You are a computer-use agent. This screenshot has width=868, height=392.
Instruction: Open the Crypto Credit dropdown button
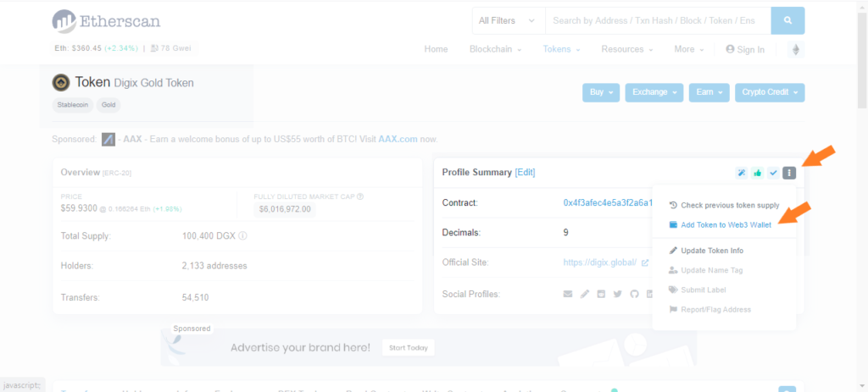point(770,92)
